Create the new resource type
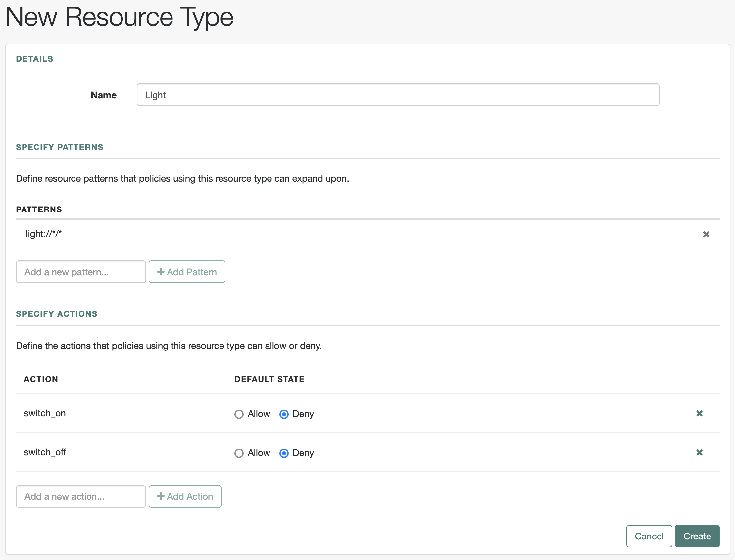Screen dimensions: 735x560 (x=697, y=536)
